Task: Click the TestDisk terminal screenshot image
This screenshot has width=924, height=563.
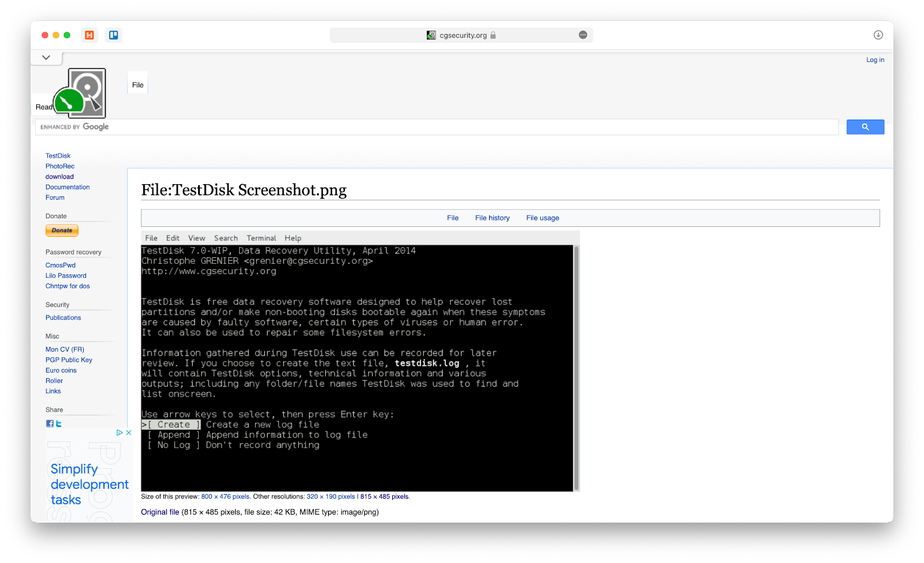Action: point(360,361)
